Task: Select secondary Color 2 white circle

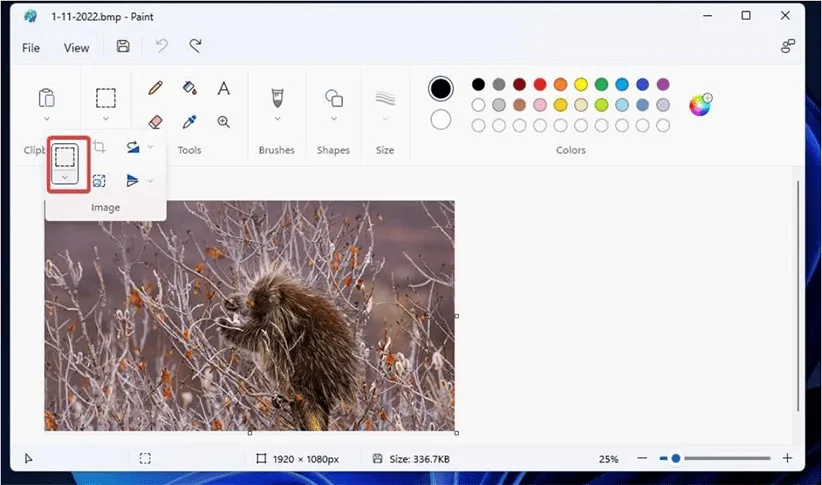Action: [441, 120]
